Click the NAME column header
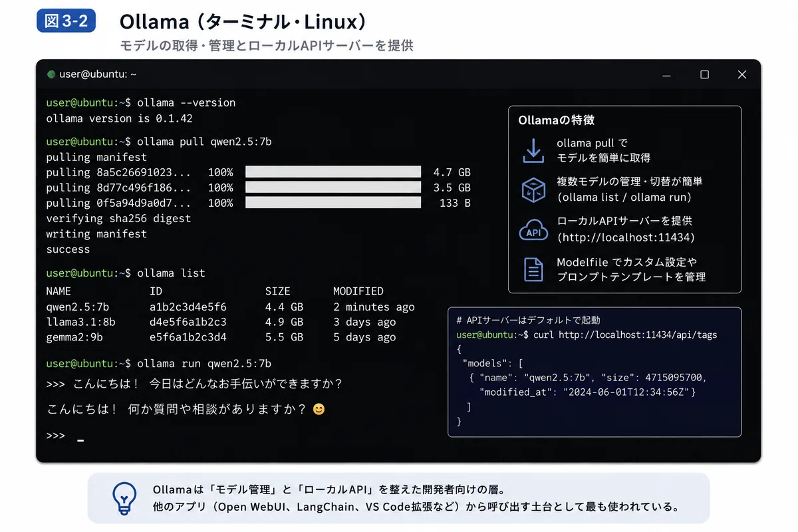 point(59,291)
